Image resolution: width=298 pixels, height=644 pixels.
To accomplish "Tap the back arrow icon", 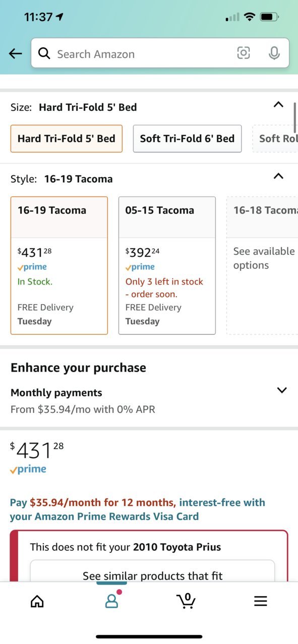I will point(16,54).
